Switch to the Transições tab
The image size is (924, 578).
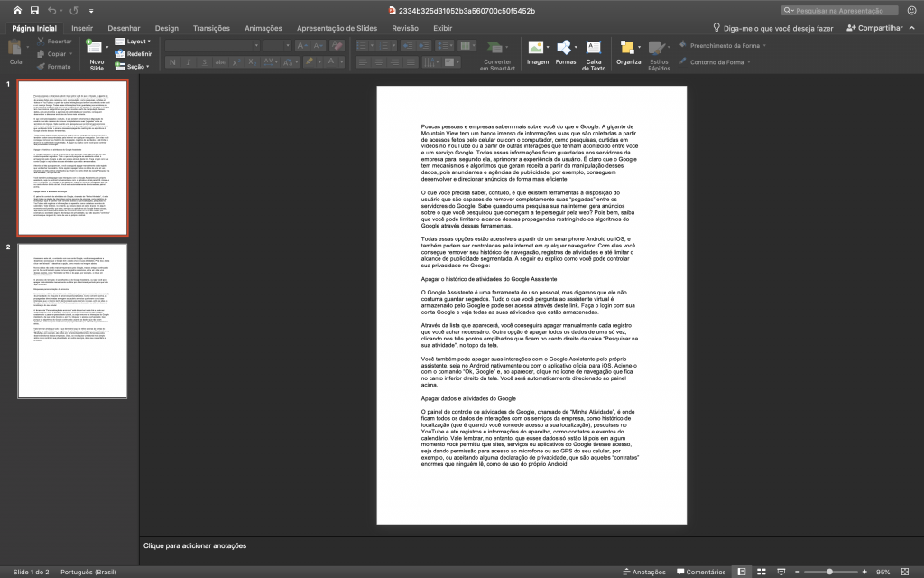pyautogui.click(x=211, y=28)
